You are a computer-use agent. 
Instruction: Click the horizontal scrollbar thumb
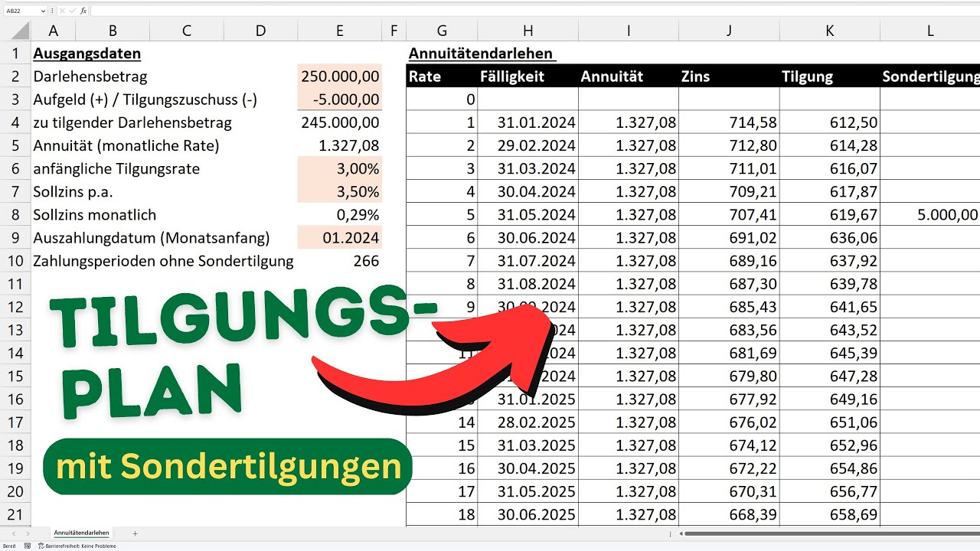tap(831, 533)
